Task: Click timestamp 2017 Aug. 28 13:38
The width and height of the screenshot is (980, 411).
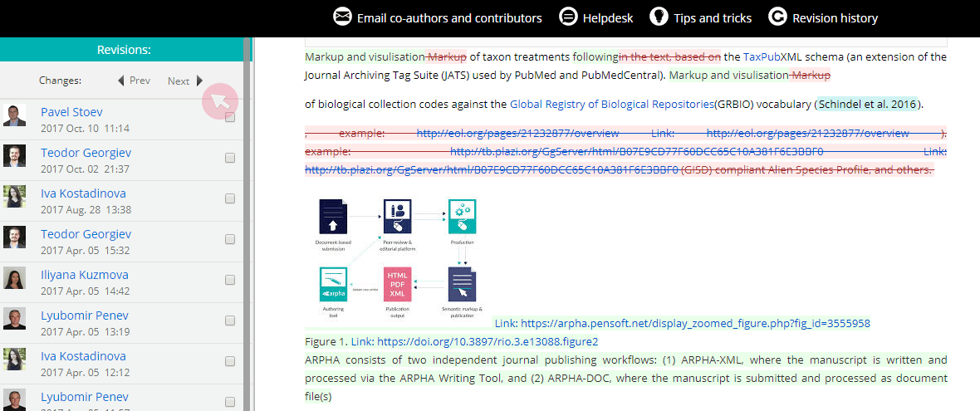Action: [86, 210]
